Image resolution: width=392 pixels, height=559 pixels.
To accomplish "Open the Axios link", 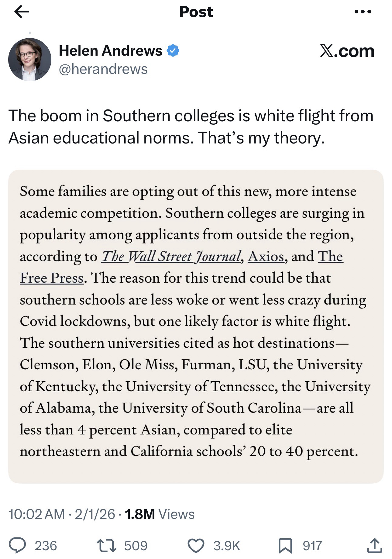I will 266,256.
